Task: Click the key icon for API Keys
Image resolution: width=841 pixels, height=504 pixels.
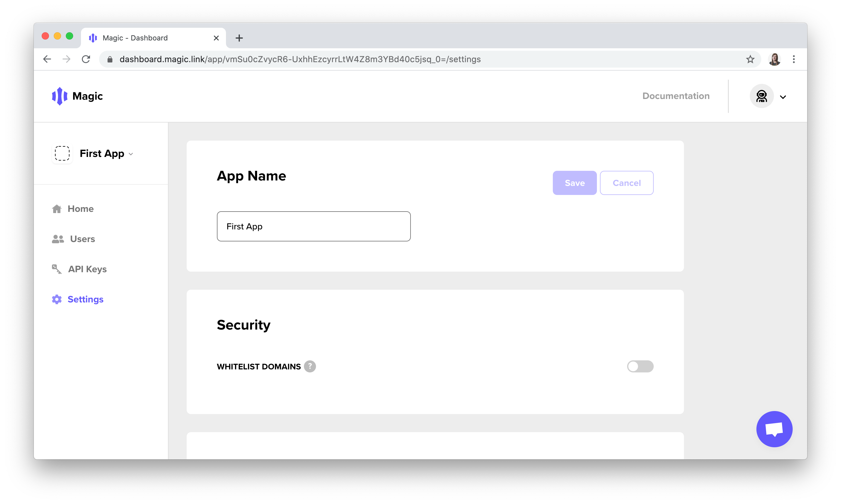Action: [x=57, y=269]
